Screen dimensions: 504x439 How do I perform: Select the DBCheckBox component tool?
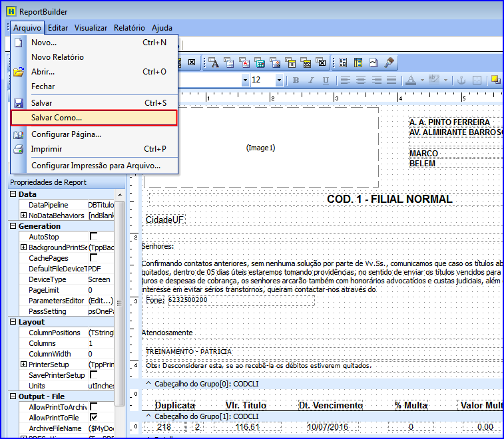tap(322, 63)
